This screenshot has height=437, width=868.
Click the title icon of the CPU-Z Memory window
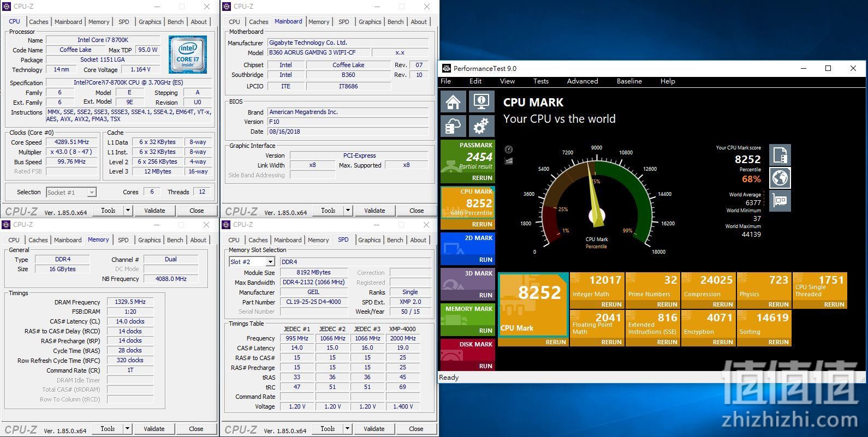click(7, 224)
